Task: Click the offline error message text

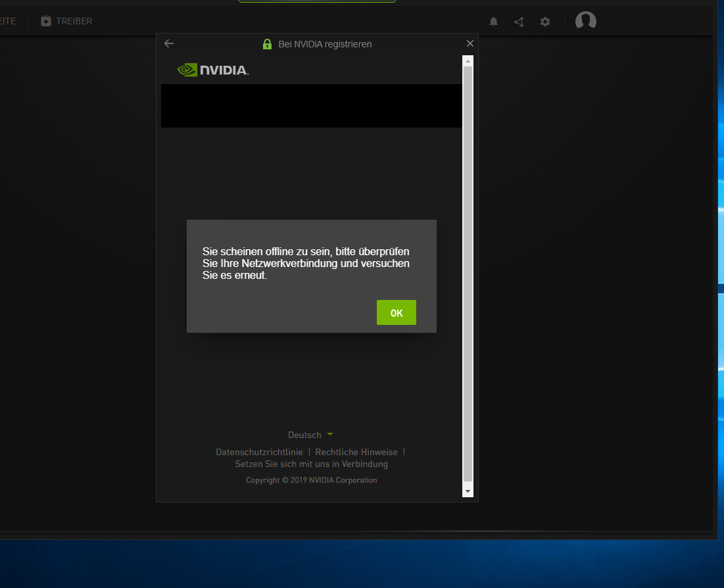Action: click(x=306, y=263)
